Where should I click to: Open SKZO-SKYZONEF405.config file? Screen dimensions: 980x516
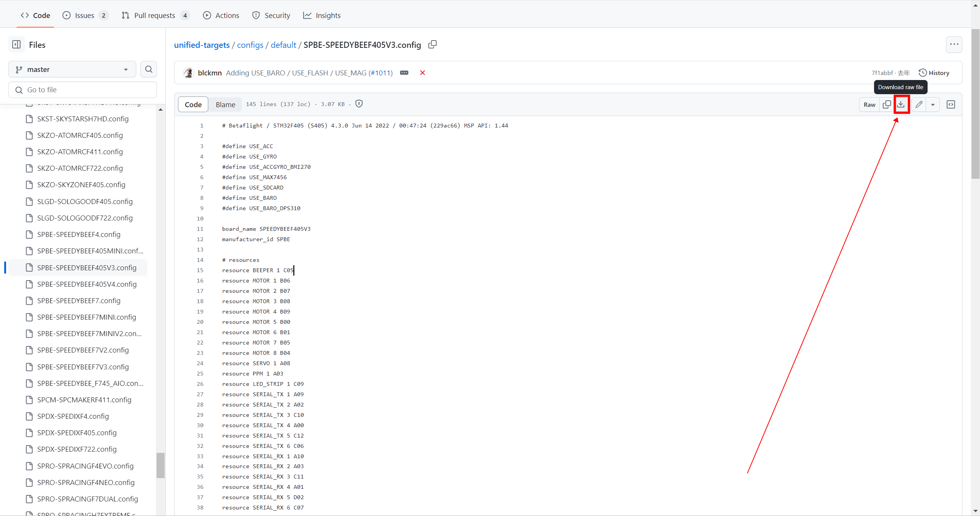tap(81, 185)
